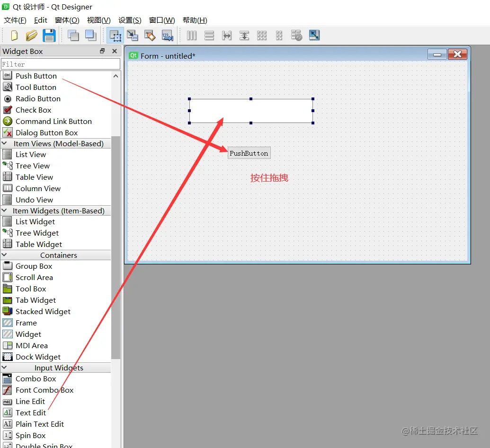
Task: Open the 文件(F) menu
Action: 15,20
